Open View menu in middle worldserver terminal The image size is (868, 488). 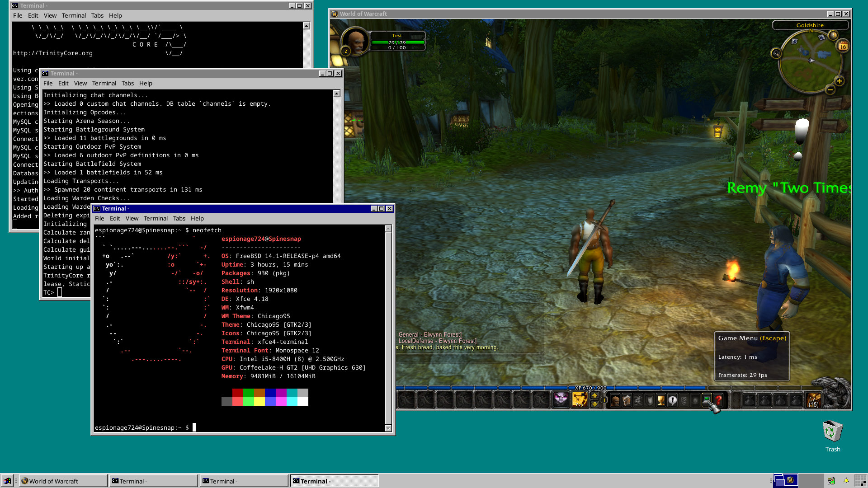point(80,83)
